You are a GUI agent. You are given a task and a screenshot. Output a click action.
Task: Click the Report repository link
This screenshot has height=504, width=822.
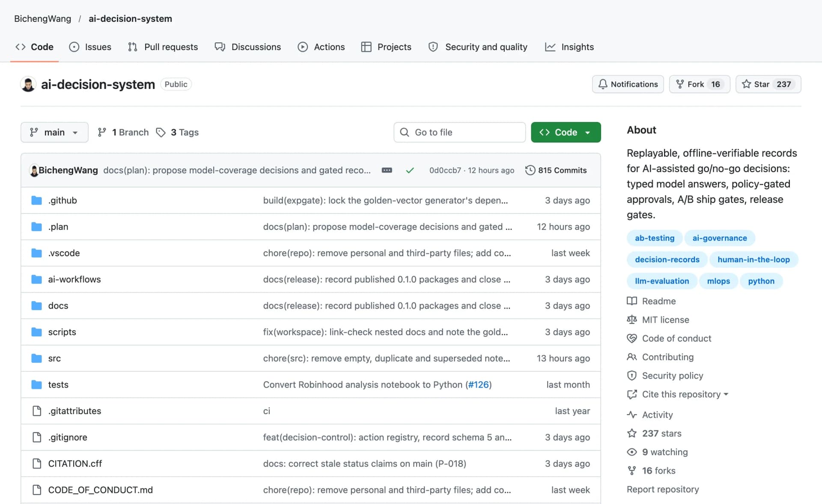(663, 489)
